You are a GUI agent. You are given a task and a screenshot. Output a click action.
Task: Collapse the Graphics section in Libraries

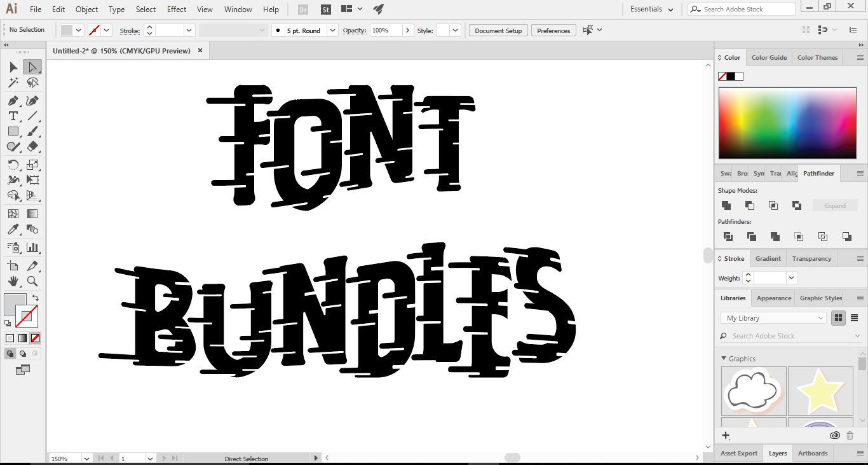click(724, 359)
